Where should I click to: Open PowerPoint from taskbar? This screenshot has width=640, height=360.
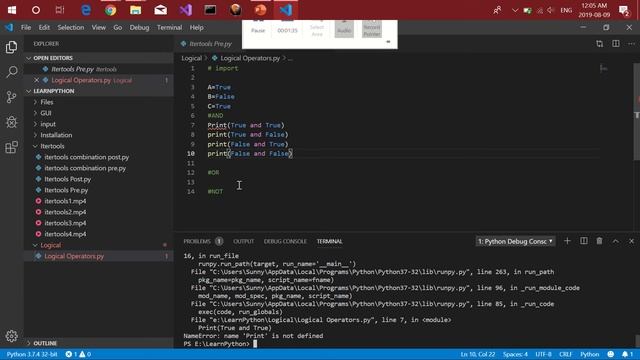pos(260,10)
